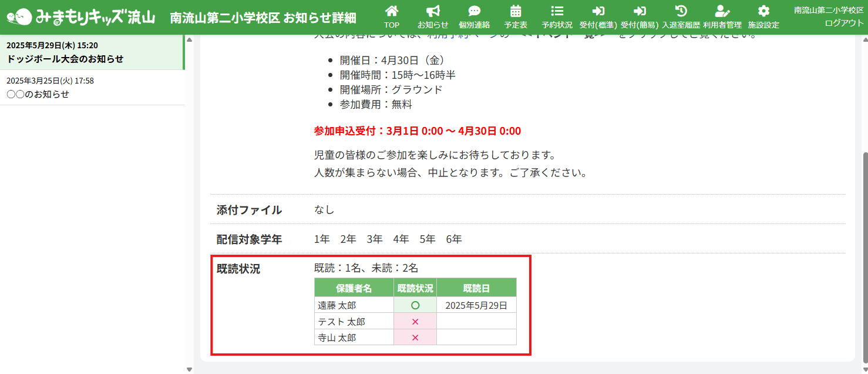Screen dimensions: 868x374
Task: Click the page vertical scrollbar thumb
Action: pyautogui.click(x=864, y=256)
